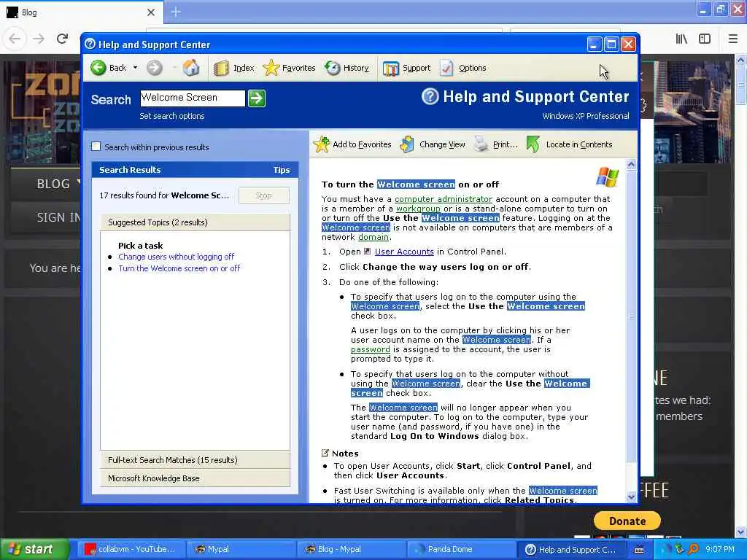Click the Welcome Screen search field
This screenshot has width=747, height=560.
tap(193, 98)
